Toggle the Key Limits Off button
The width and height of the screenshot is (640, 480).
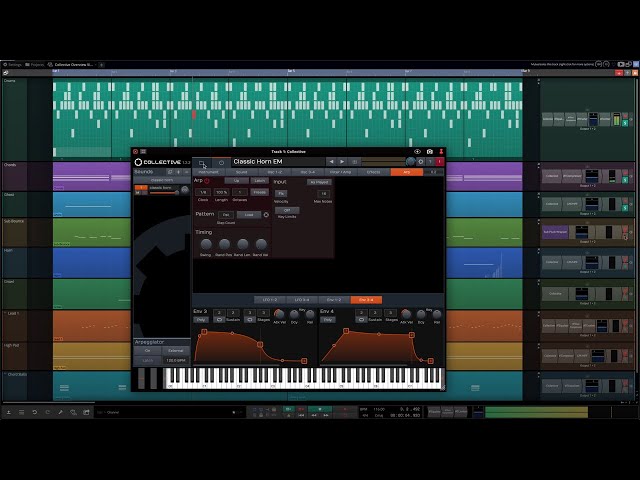[287, 210]
